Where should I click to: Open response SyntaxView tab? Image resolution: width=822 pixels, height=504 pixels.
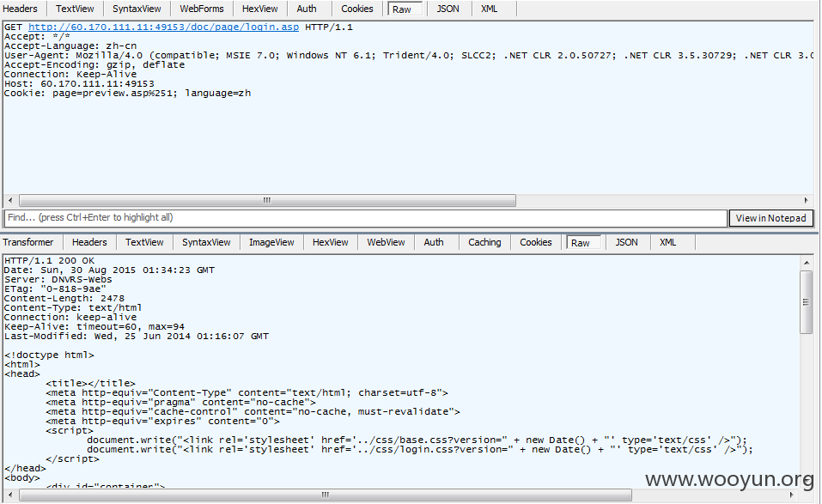pos(206,242)
